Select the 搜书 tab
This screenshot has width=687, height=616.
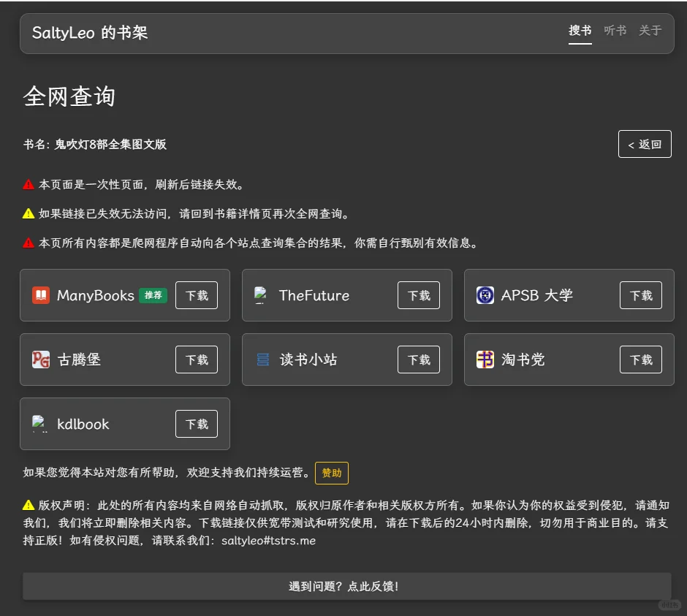[x=580, y=31]
